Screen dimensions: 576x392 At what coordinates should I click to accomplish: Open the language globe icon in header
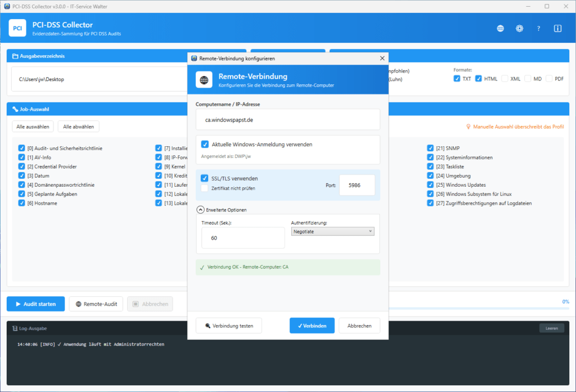pyautogui.click(x=500, y=28)
